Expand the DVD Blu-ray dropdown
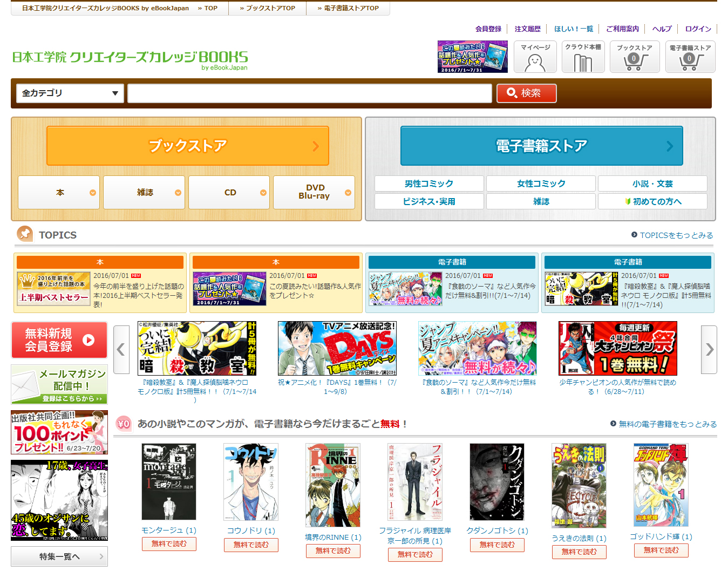728x571 pixels. click(x=314, y=192)
